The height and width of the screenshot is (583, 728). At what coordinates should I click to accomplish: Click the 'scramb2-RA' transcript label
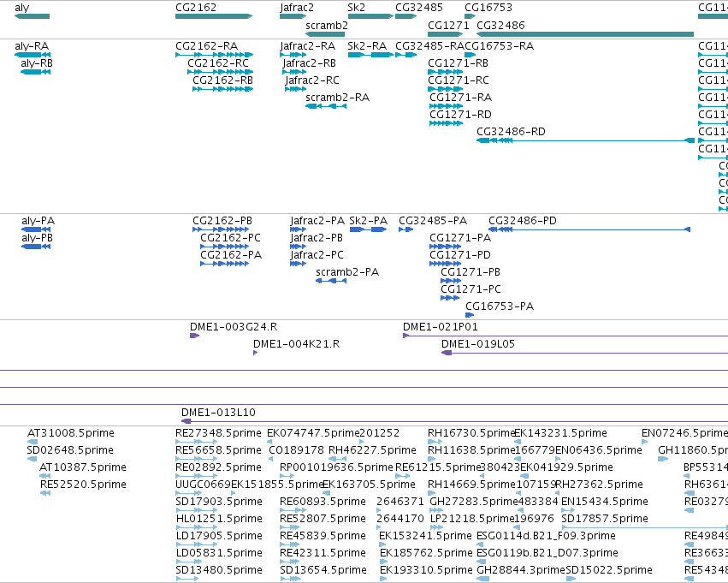coord(338,98)
